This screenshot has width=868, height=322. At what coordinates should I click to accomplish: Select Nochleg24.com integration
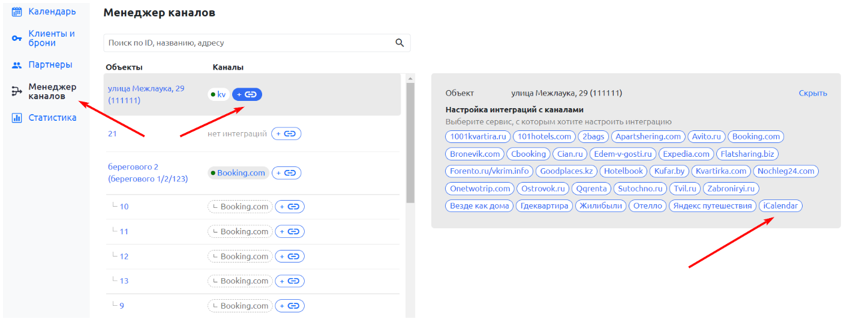tap(786, 171)
